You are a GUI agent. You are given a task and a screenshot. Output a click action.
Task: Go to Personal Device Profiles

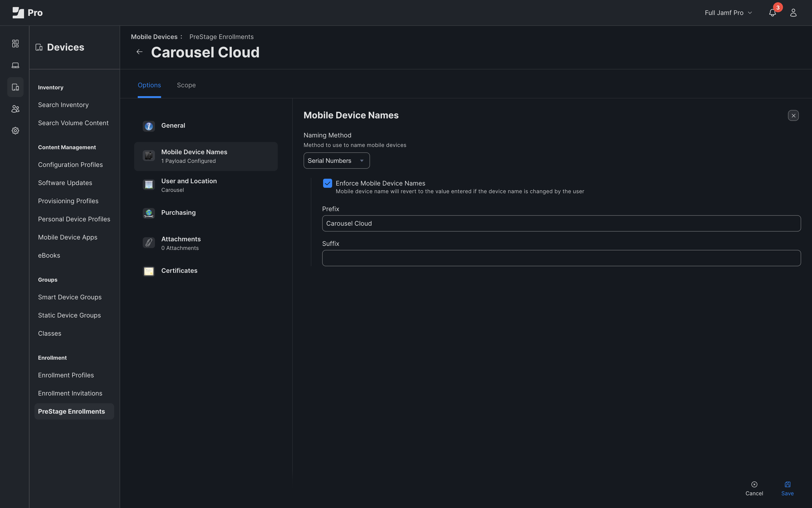pyautogui.click(x=74, y=219)
